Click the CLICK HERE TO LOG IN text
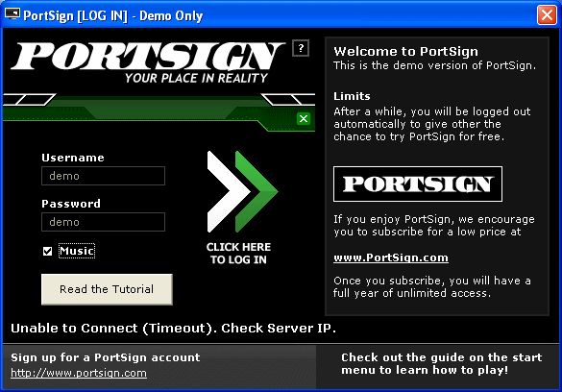This screenshot has width=562, height=392. [238, 254]
